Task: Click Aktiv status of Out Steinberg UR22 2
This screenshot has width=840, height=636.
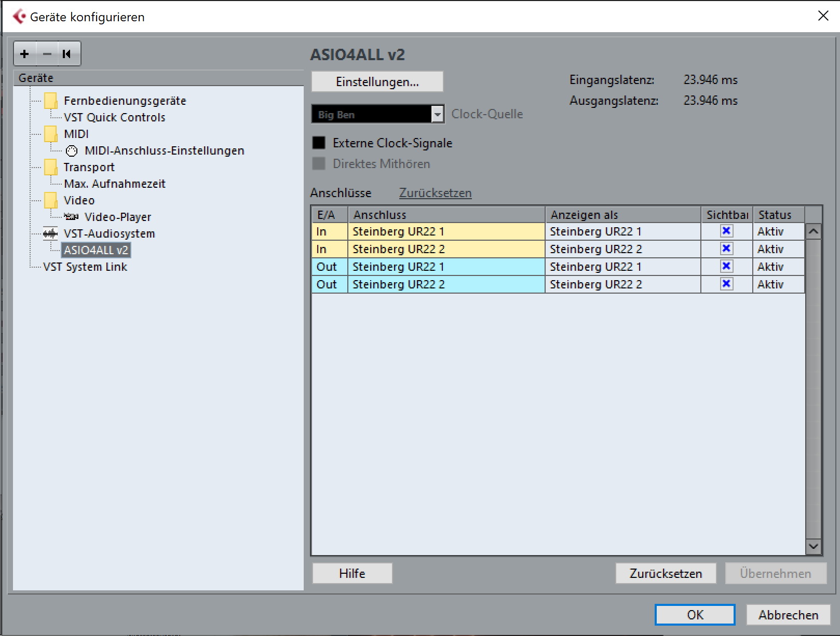Action: coord(779,284)
